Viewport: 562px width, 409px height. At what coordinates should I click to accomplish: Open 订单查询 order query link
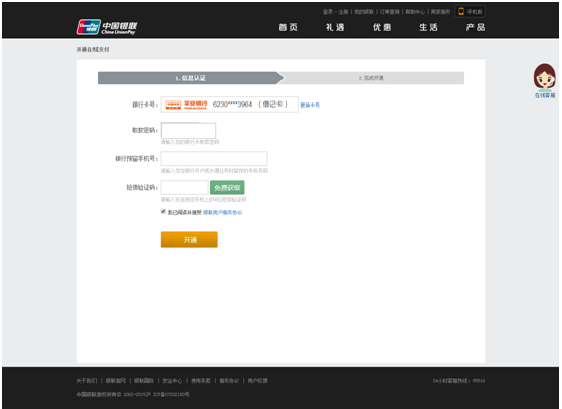click(x=389, y=12)
